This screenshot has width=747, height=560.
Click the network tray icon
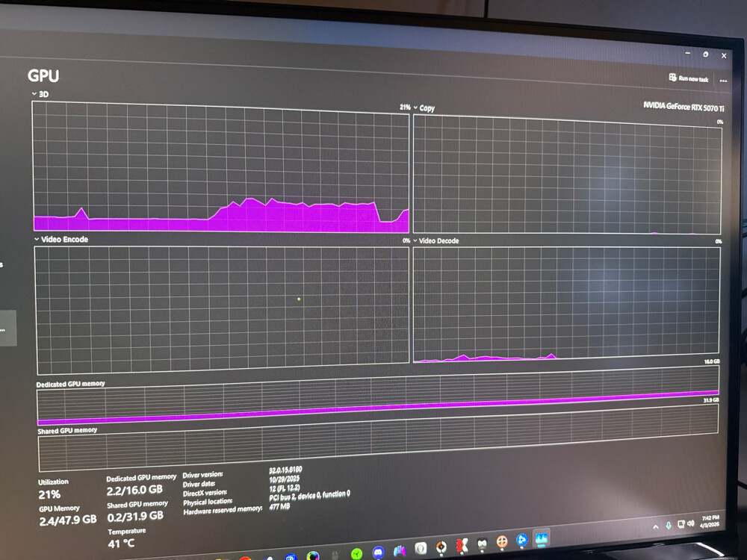point(681,524)
